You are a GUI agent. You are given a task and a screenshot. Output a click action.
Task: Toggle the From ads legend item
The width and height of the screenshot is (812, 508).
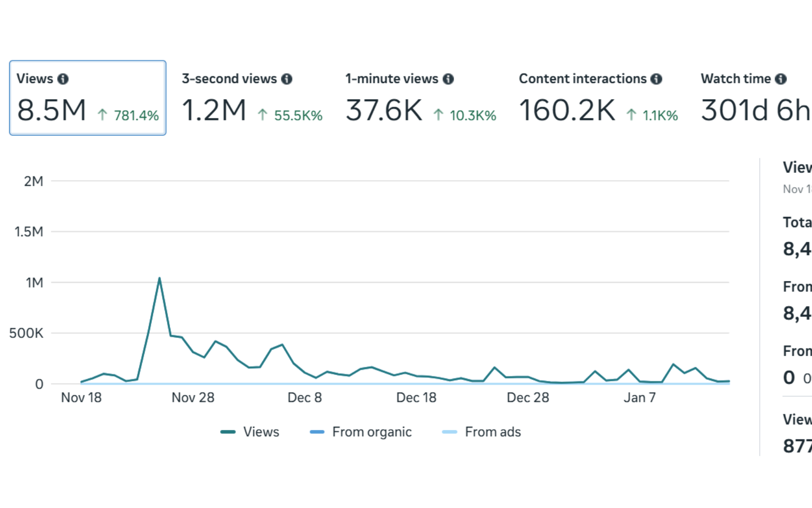pos(492,432)
